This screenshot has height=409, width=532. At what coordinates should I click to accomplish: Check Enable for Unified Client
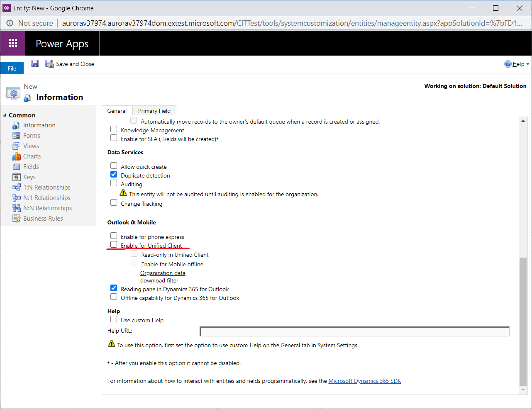click(114, 244)
